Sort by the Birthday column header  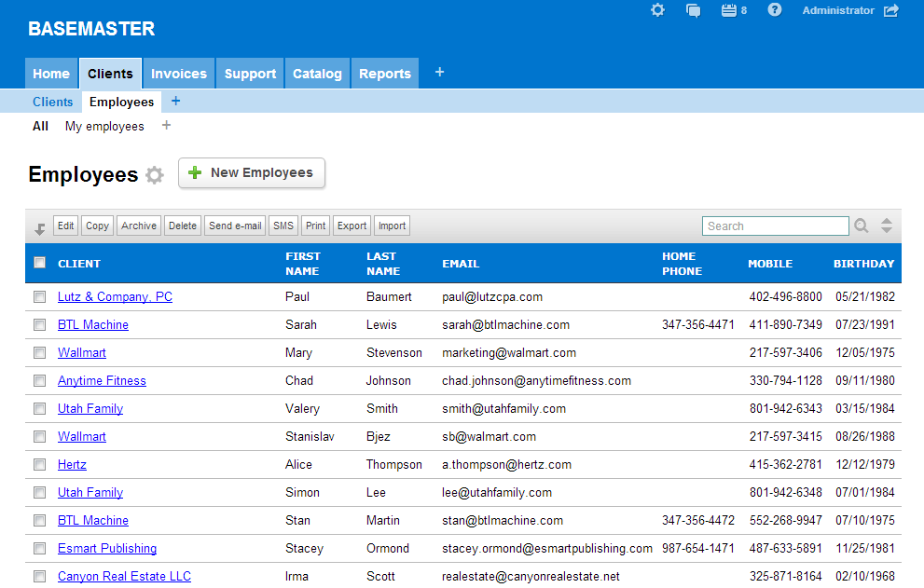(864, 264)
